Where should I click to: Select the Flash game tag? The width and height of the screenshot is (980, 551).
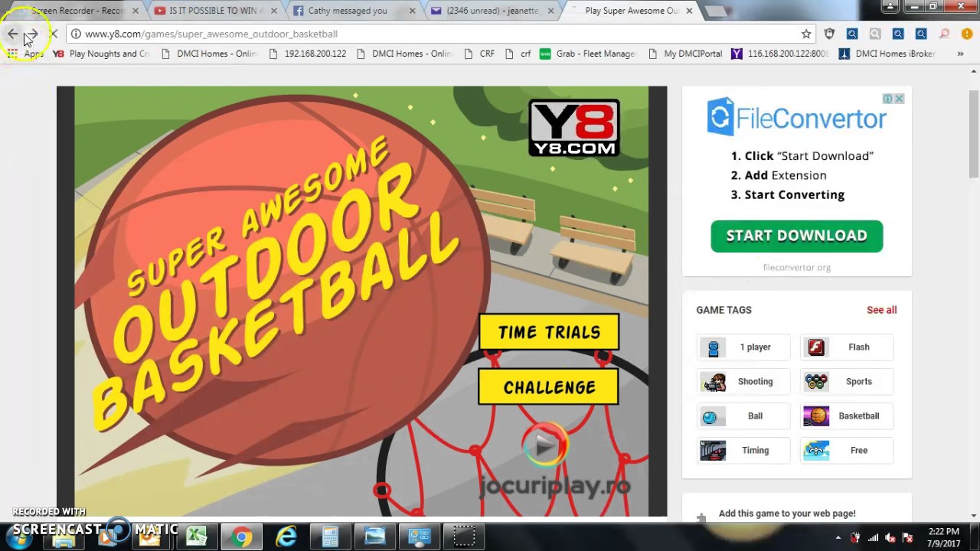point(847,347)
